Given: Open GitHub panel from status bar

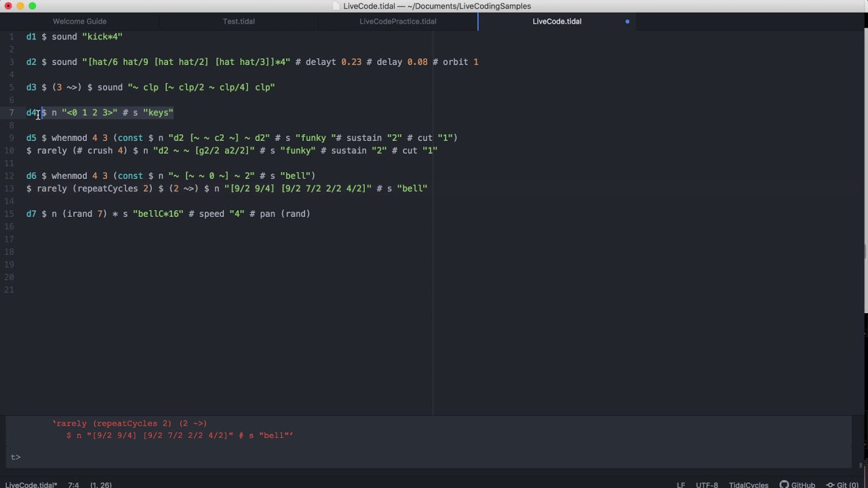Looking at the screenshot, I should [x=797, y=485].
